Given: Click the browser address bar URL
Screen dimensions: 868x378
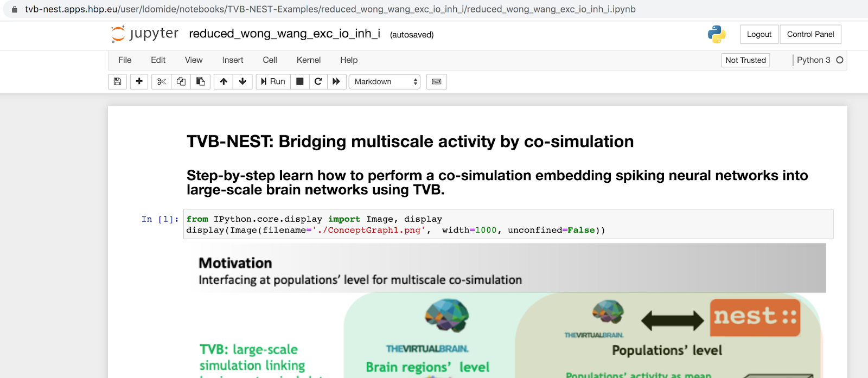Looking at the screenshot, I should tap(330, 9).
